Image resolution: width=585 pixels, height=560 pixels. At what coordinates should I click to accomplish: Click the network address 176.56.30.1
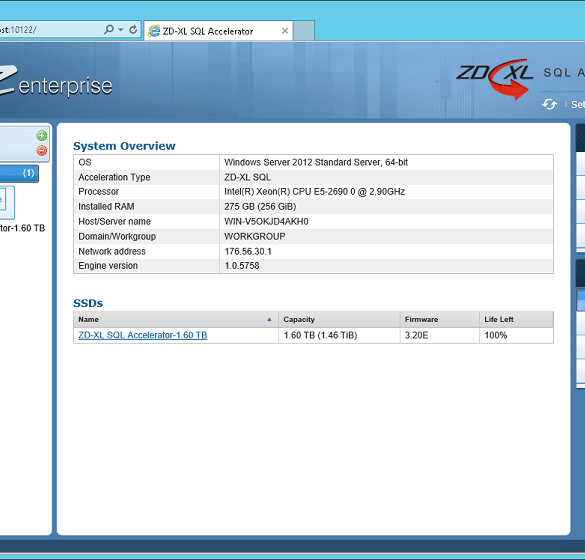(248, 251)
